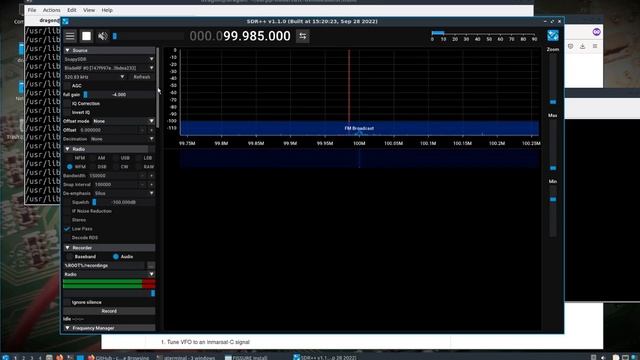The image size is (640, 360).
Task: Click the volume slider handle next to speaker
Action: (x=115, y=36)
